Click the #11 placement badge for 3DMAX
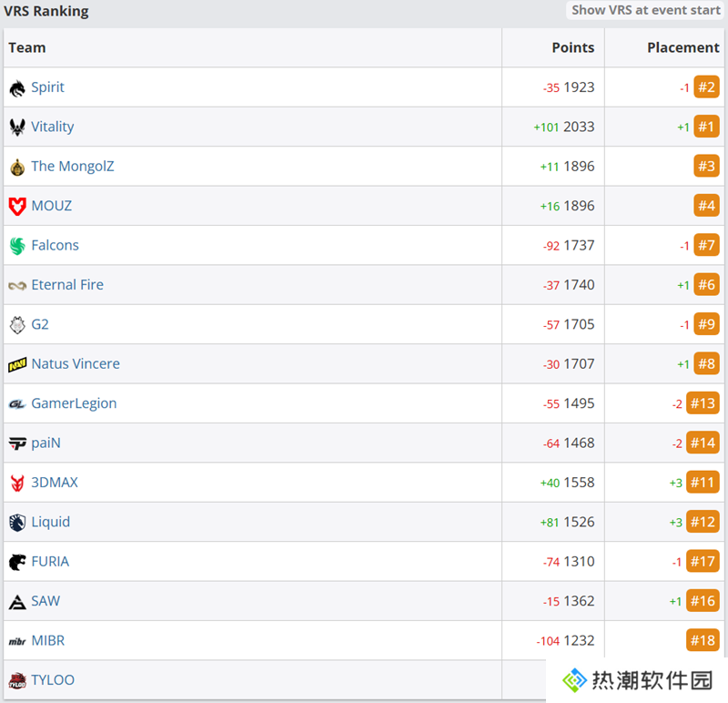 click(x=703, y=482)
